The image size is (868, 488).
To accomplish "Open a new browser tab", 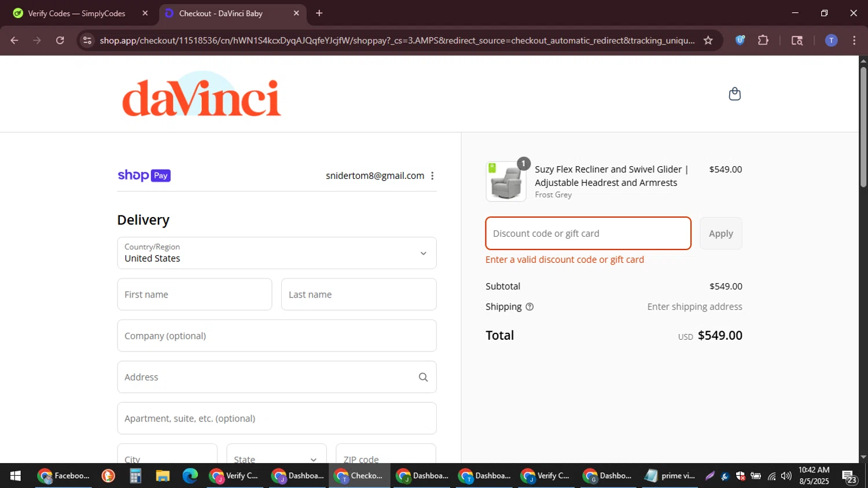I will tap(319, 13).
